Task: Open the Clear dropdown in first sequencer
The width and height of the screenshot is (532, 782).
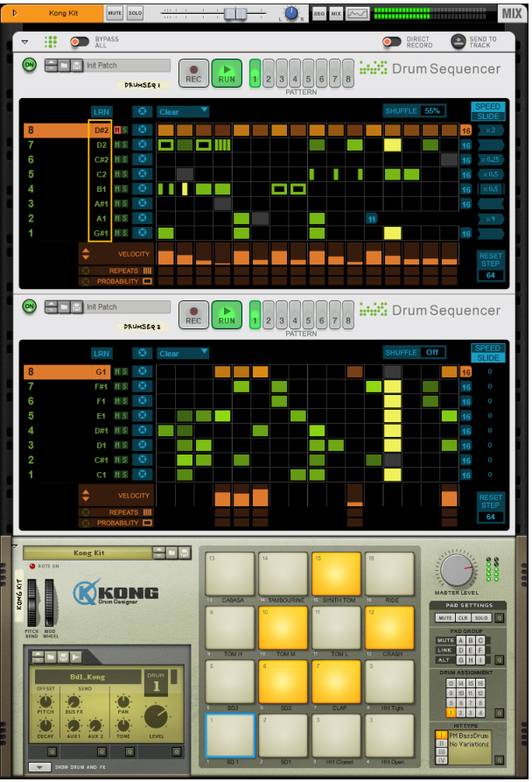Action: 183,111
